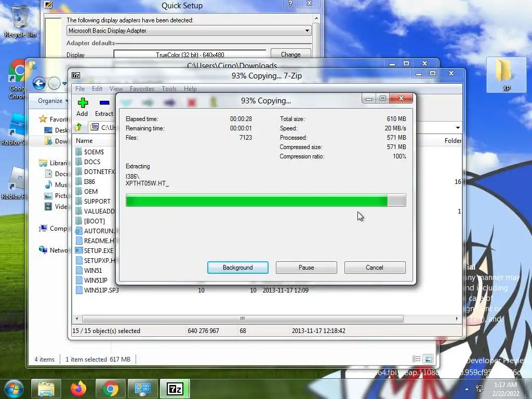This screenshot has width=532, height=399.
Task: Click the horizontal scrollbar in 7-Zip
Action: (243, 318)
